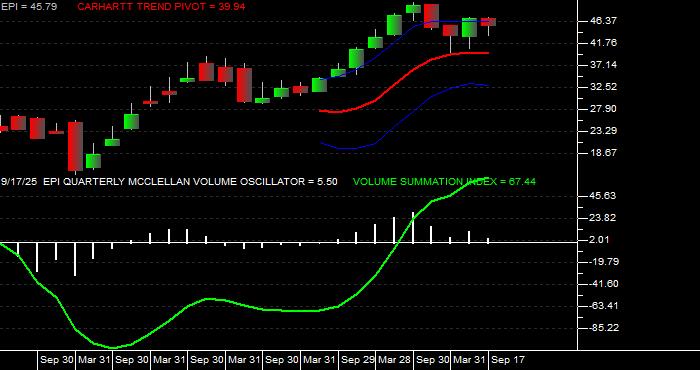This screenshot has width=700, height=370.
Task: Click the 23.29 price axis value
Action: tap(603, 131)
